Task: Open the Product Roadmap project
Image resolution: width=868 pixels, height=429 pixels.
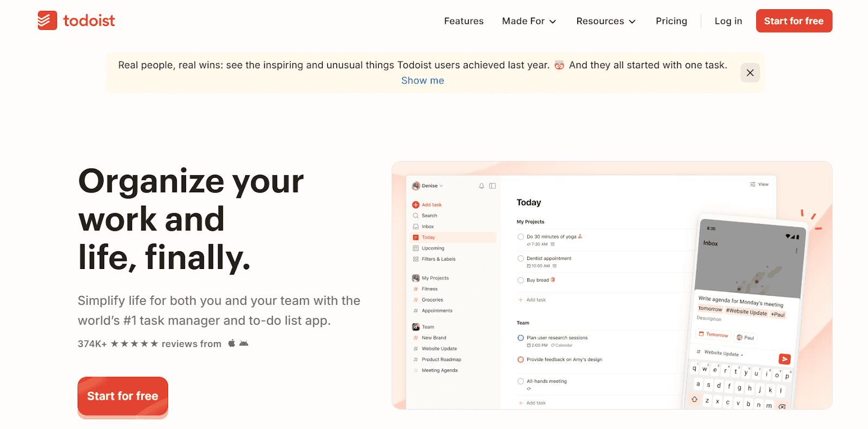Action: point(442,360)
